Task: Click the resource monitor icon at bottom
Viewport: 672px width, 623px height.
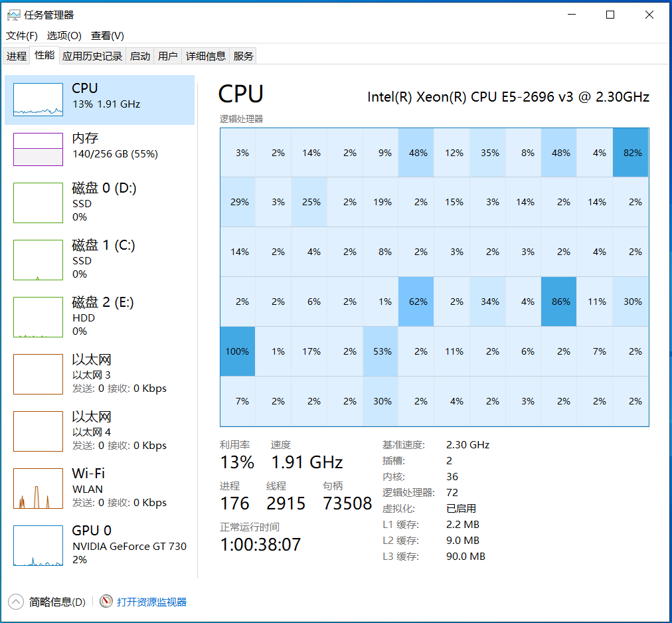Action: [x=105, y=602]
